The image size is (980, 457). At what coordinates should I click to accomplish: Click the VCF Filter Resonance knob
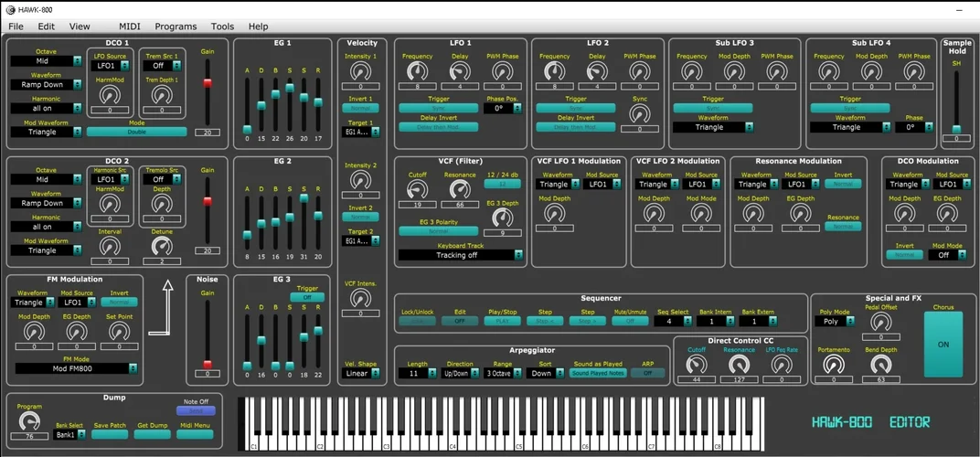(x=460, y=189)
